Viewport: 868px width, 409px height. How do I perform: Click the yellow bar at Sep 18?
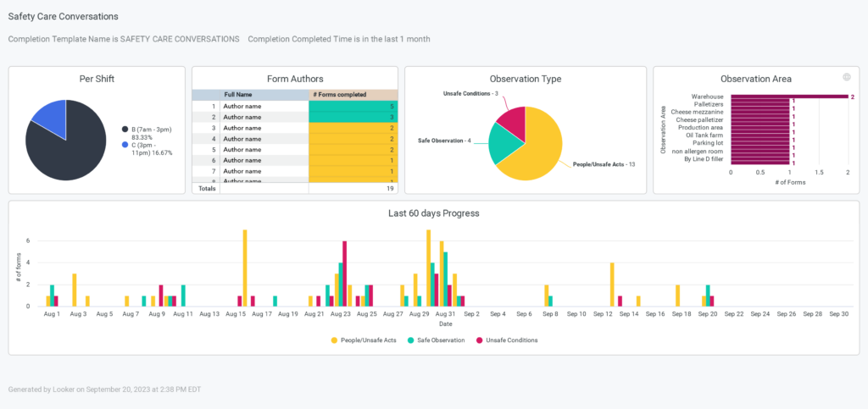(x=677, y=296)
